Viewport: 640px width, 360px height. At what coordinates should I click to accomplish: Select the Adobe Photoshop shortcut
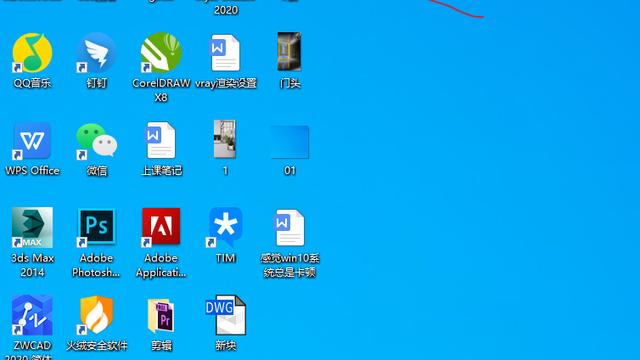(x=97, y=227)
